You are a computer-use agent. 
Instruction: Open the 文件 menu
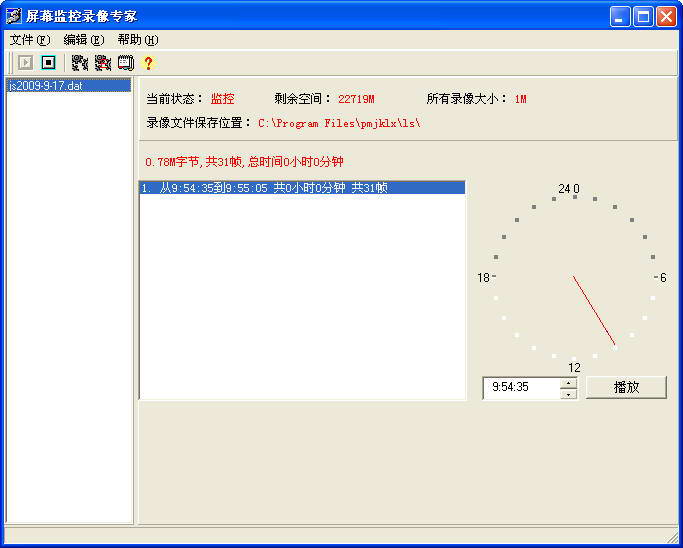click(x=29, y=40)
